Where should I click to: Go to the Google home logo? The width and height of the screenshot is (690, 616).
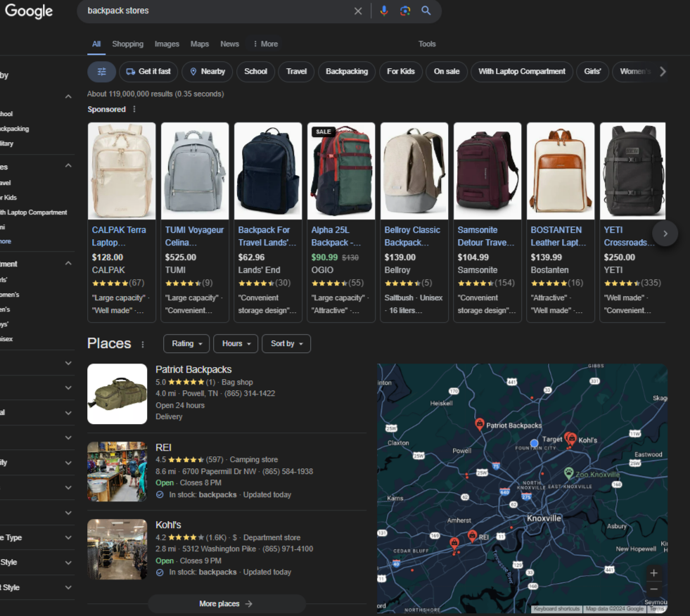(29, 11)
